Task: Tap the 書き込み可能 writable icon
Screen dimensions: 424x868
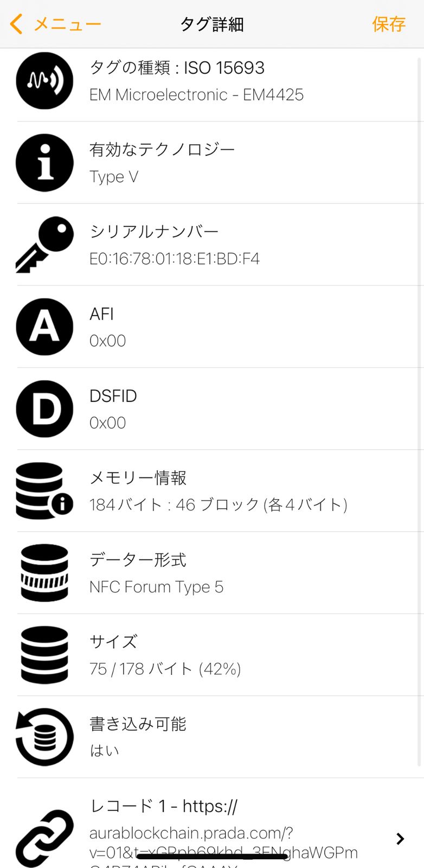Action: click(44, 737)
